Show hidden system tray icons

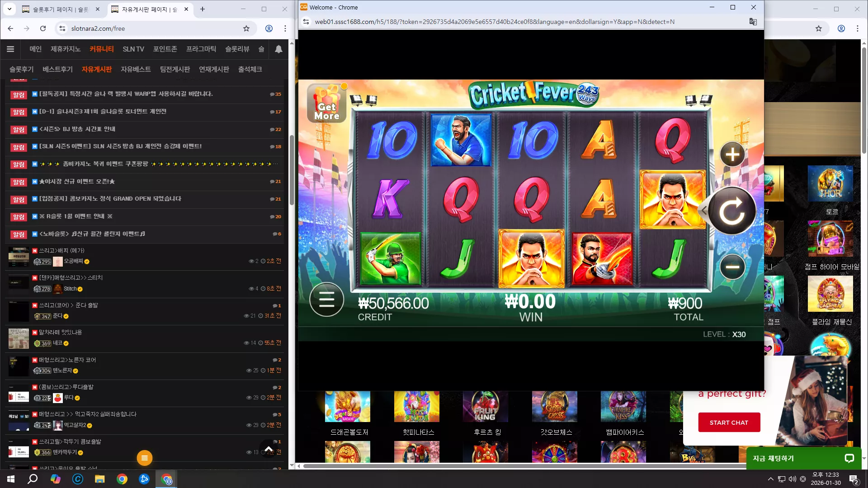click(771, 479)
